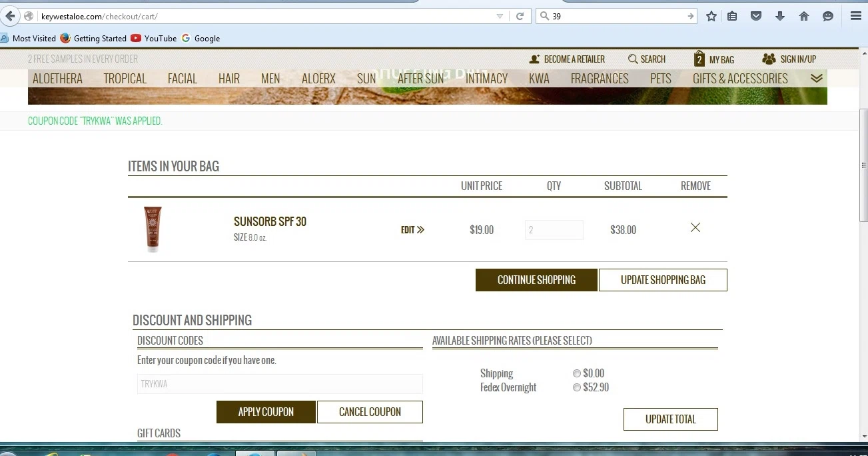Click the $38.00 subtotal value

tap(623, 230)
